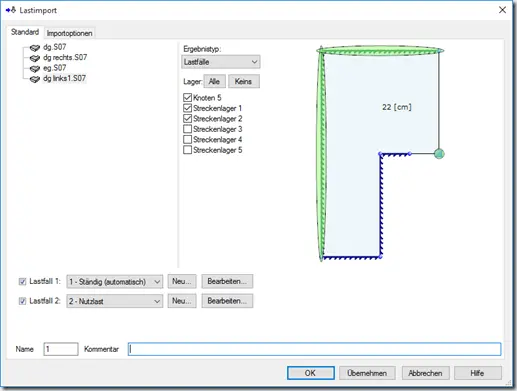Click the dg rechts.S07 file icon
Image resolution: width=517 pixels, height=391 pixels.
(35, 58)
